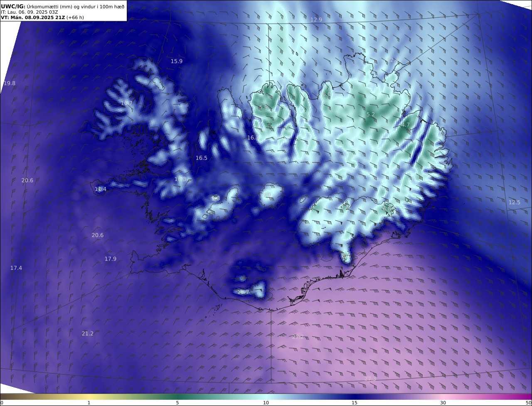Click the 1 tick on the color scale
This screenshot has width=532, height=406.
(x=89, y=403)
